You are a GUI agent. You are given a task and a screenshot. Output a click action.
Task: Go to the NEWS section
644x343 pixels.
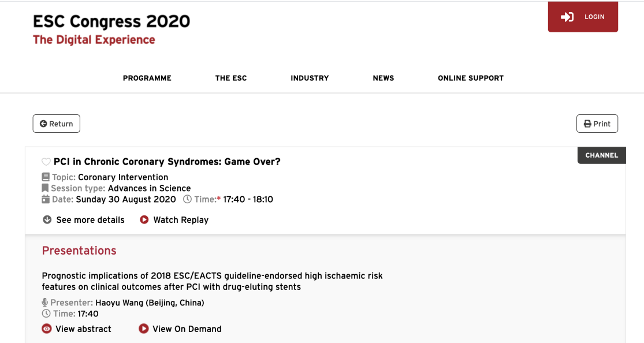click(x=383, y=78)
